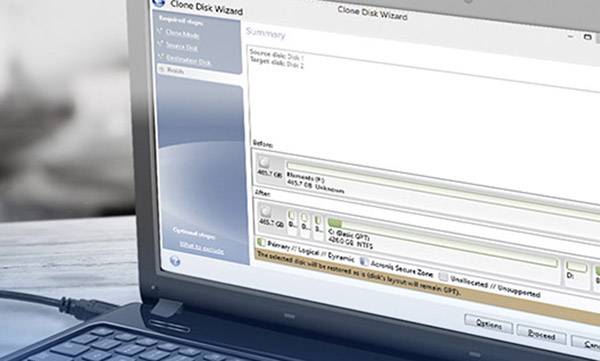Click the 'Source disk: Disk 1' text

click(277, 55)
